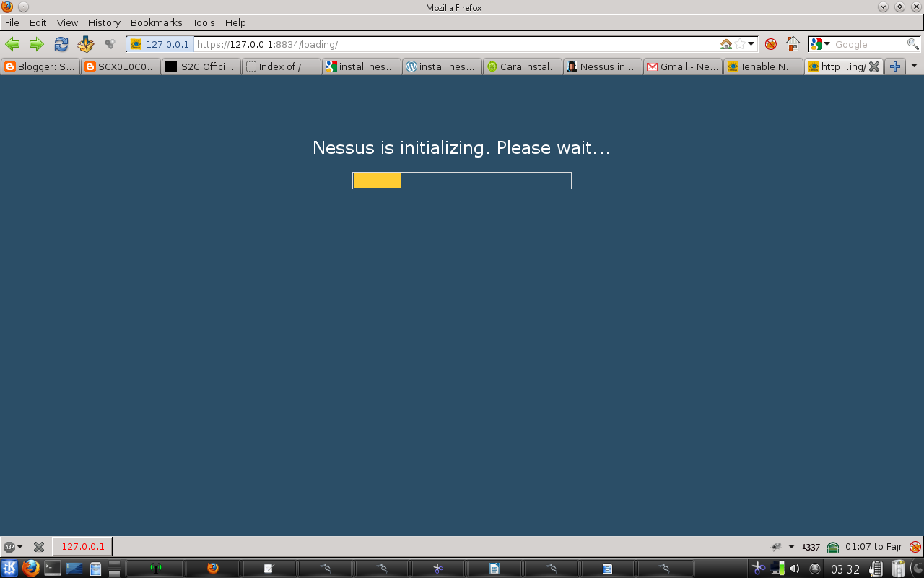
Task: Click the gray gears icon in toolbar
Action: tap(110, 44)
